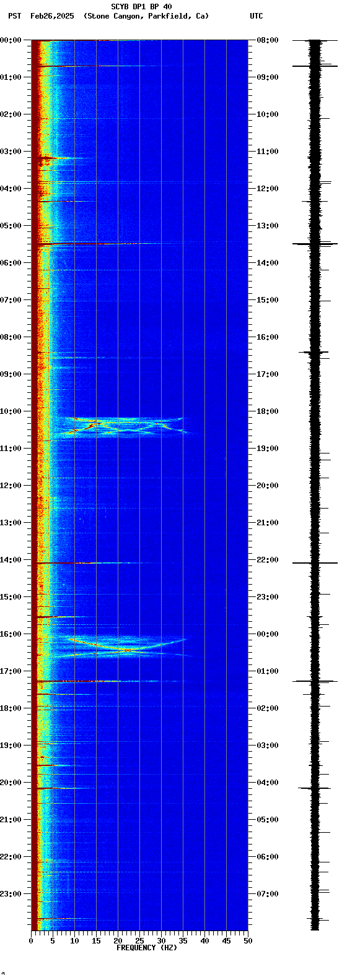Image resolution: width=342 pixels, height=980 pixels.
Task: Click the '10' frequency tick label
Action: 74,941
